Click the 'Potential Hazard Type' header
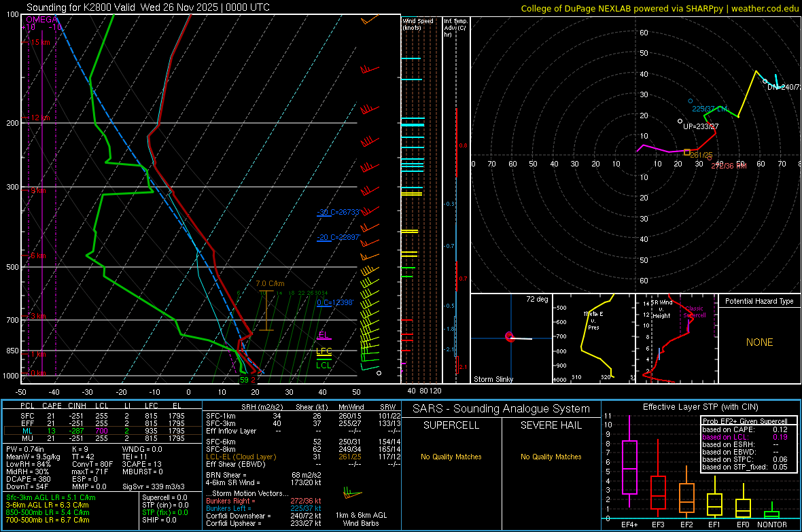Screen dimensions: 802x532 [759, 301]
